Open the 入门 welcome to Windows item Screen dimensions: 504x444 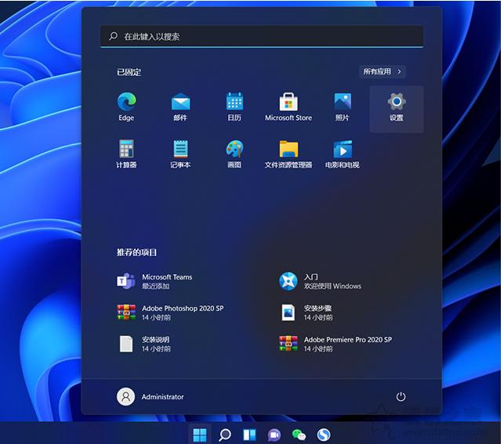[x=320, y=281]
